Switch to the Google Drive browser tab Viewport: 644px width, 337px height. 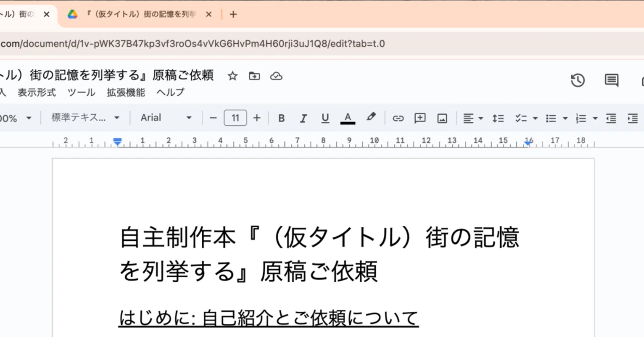pos(141,15)
